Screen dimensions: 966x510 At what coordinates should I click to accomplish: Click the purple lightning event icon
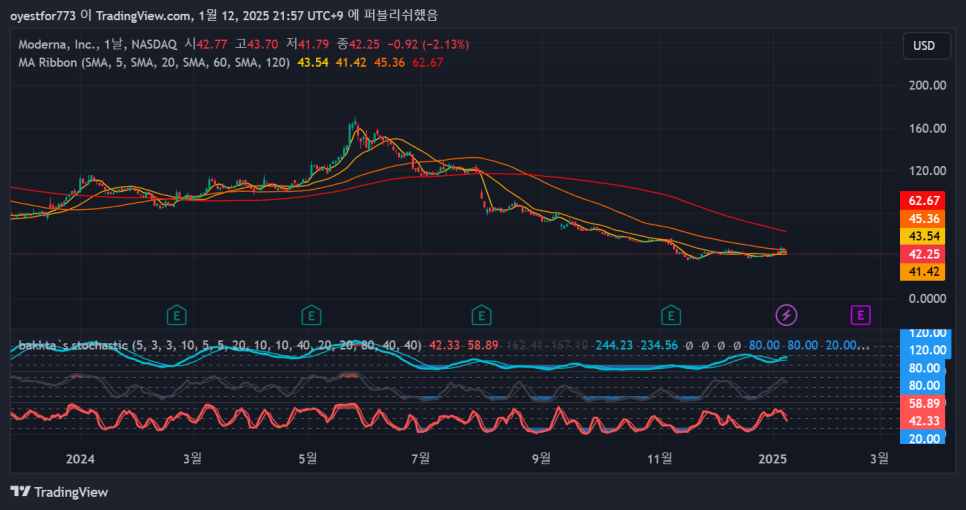coord(785,316)
